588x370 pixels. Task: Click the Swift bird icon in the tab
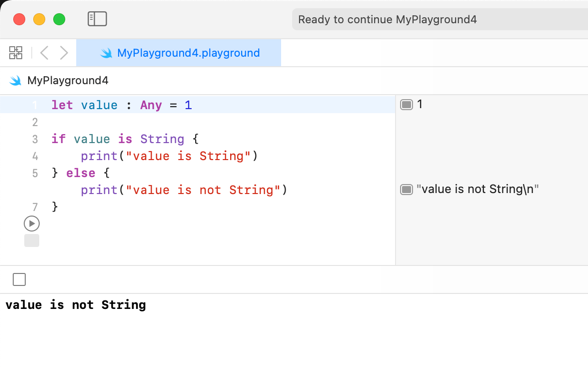coord(106,53)
